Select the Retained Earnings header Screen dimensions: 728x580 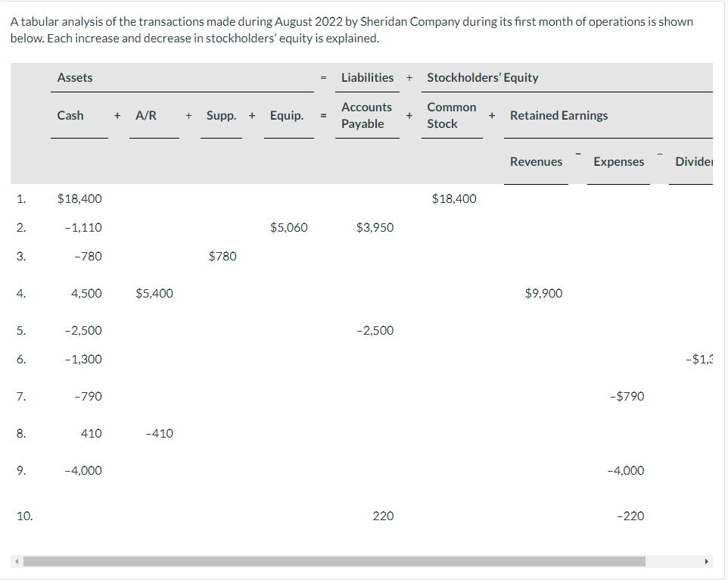tap(558, 115)
